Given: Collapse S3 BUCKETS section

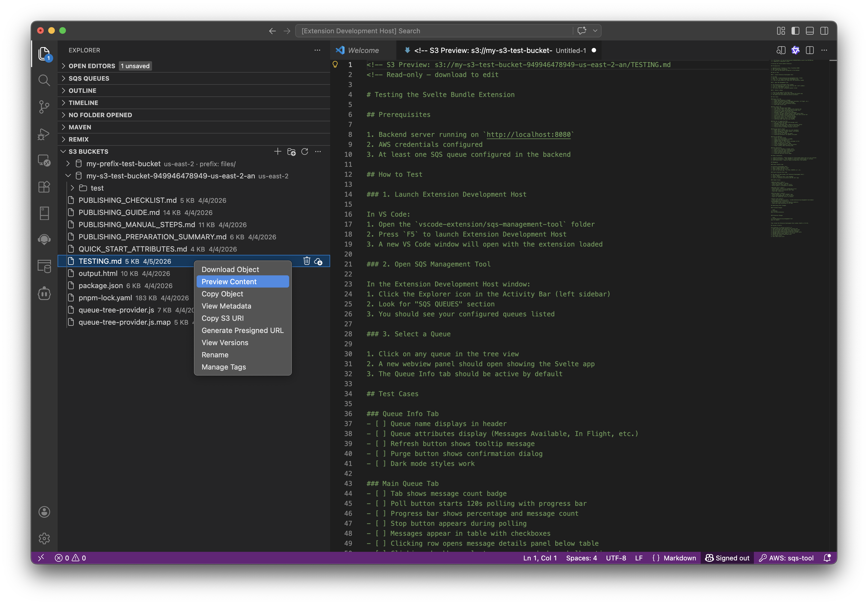Looking at the screenshot, I should pyautogui.click(x=88, y=152).
